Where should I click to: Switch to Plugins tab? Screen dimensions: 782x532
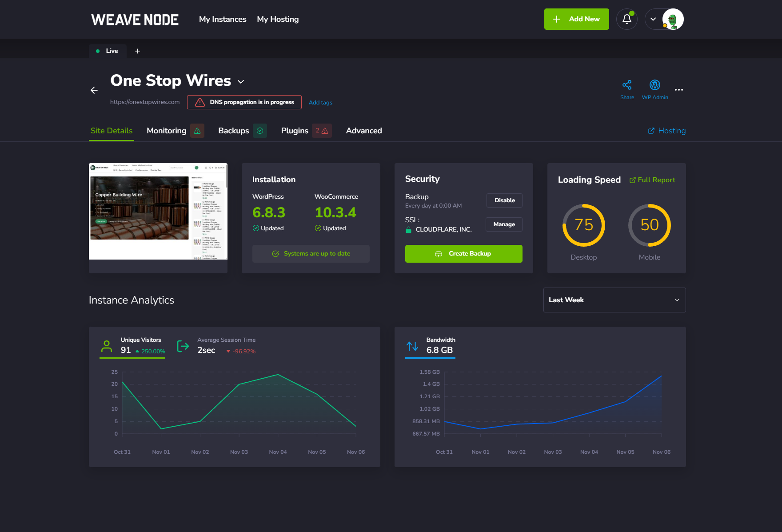[295, 131]
